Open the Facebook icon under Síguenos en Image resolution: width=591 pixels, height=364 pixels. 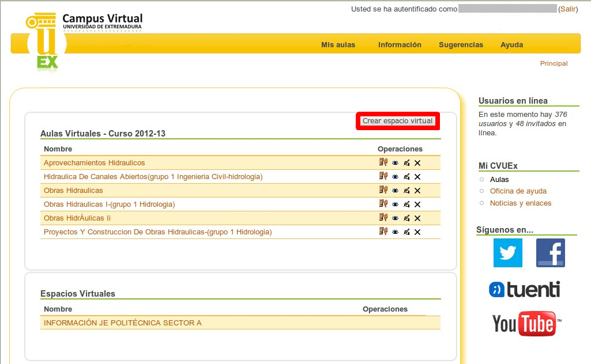[550, 253]
